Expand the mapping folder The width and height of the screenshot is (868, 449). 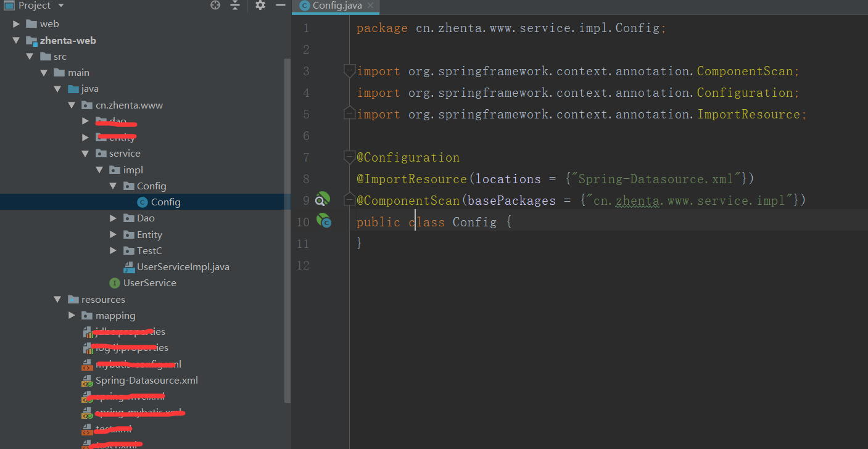pos(72,316)
